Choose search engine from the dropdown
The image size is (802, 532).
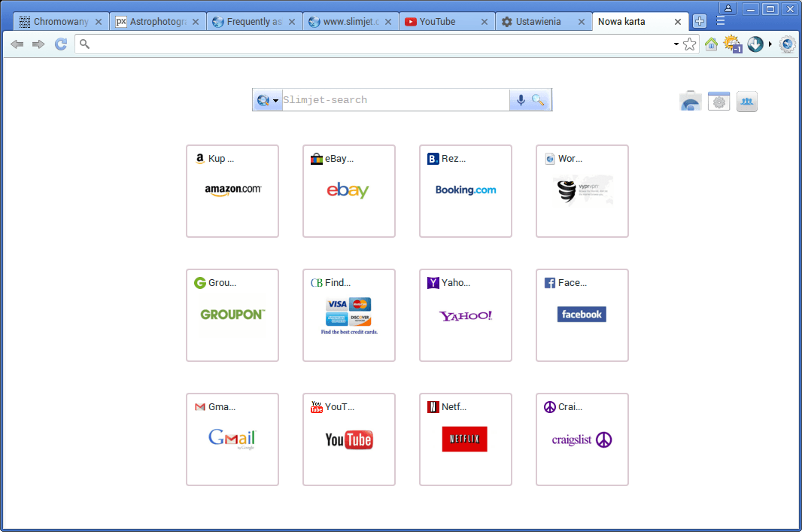coord(268,100)
